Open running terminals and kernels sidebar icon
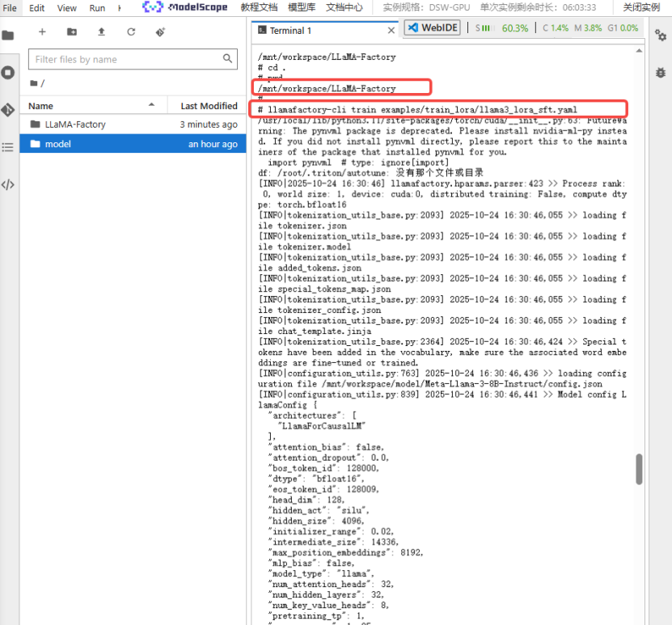Screen dimensions: 672x625 pyautogui.click(x=8, y=73)
